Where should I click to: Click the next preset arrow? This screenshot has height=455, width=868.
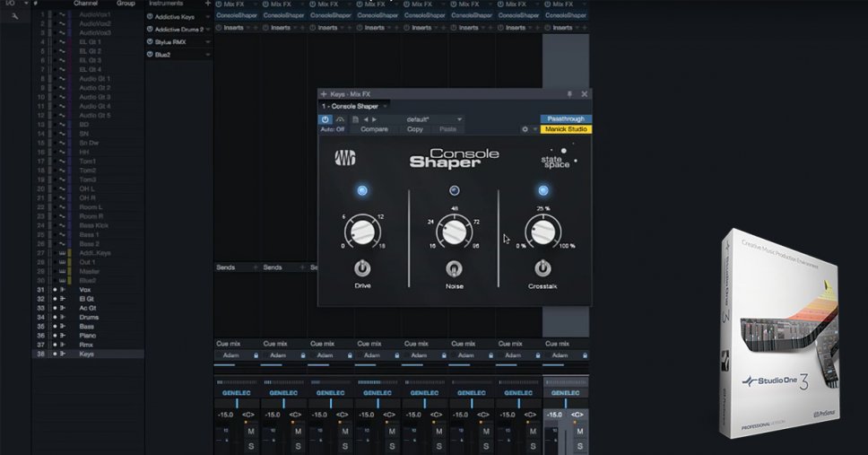374,118
